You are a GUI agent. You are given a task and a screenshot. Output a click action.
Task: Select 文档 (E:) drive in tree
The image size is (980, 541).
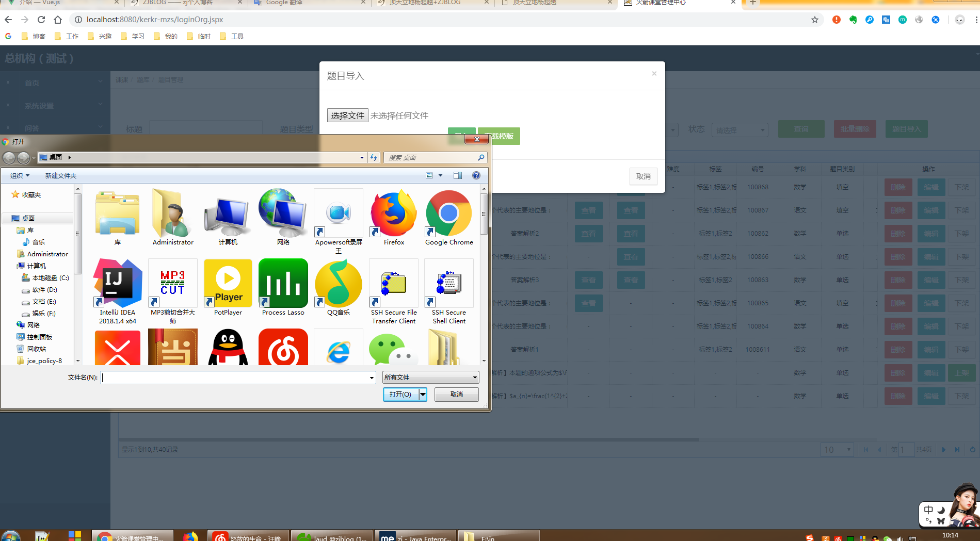[x=39, y=301]
